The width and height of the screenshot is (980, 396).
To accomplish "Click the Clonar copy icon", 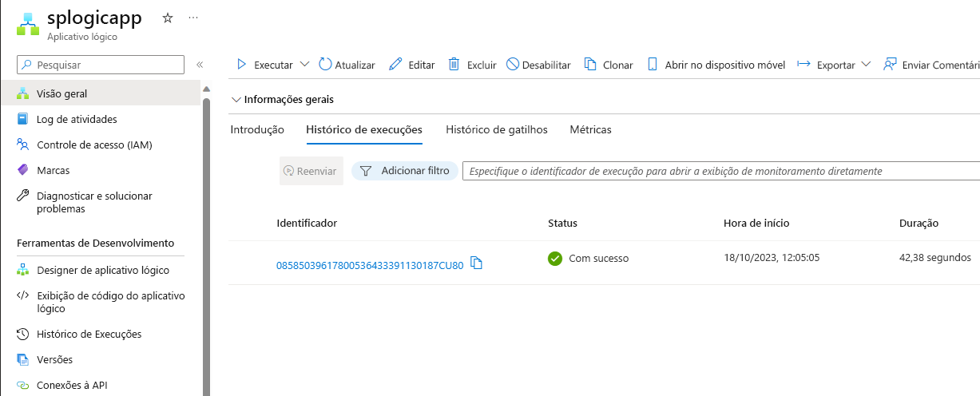I will tap(590, 65).
